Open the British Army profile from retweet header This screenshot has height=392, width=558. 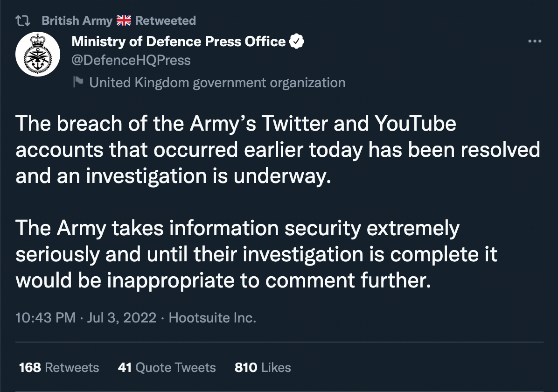[x=77, y=21]
